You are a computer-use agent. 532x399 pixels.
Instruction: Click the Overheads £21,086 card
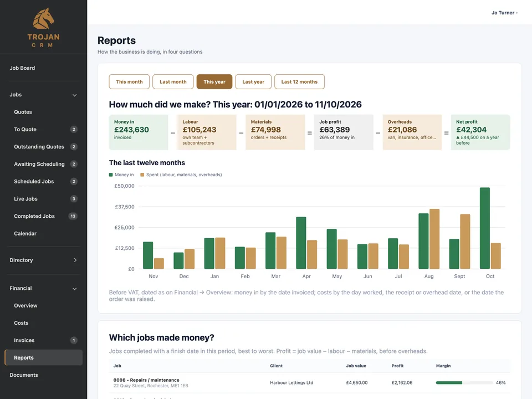[x=412, y=132]
